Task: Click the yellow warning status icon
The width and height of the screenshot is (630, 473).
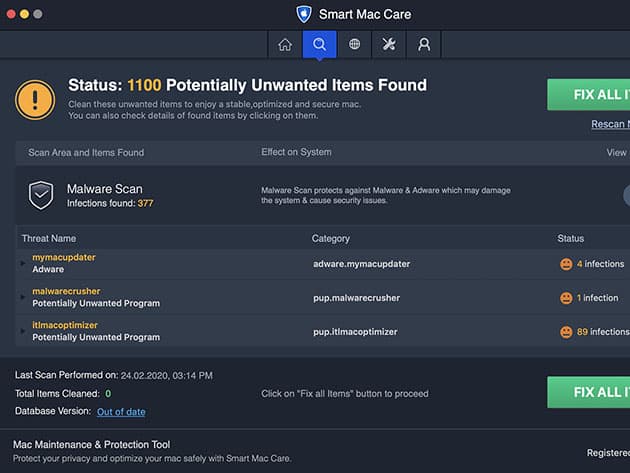Action: pos(35,98)
